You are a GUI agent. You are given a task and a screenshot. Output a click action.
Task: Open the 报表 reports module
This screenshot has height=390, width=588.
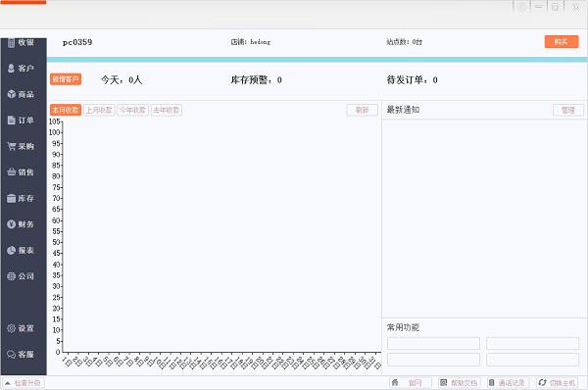click(22, 250)
